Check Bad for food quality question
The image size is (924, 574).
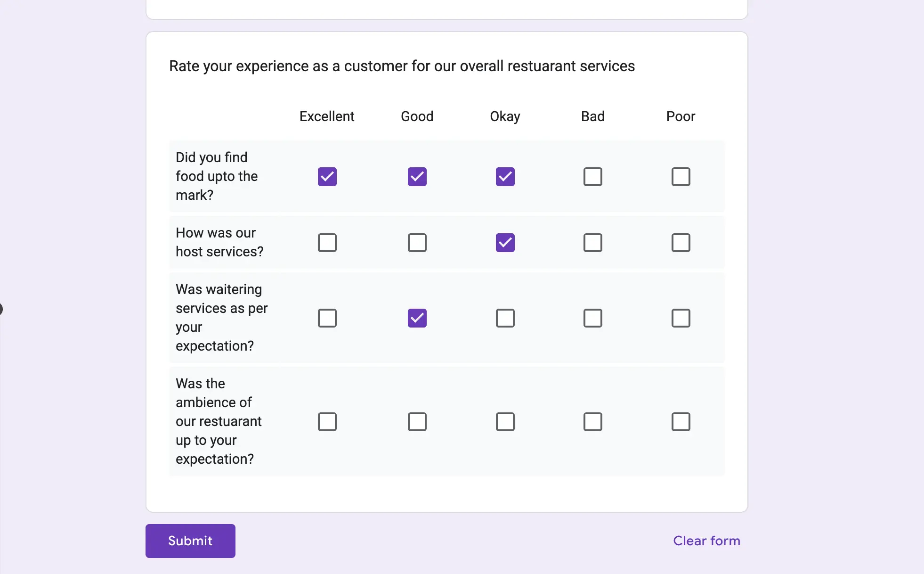[x=592, y=177]
